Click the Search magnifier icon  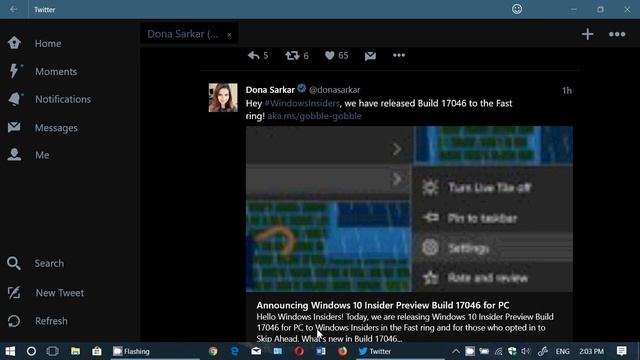click(x=13, y=263)
